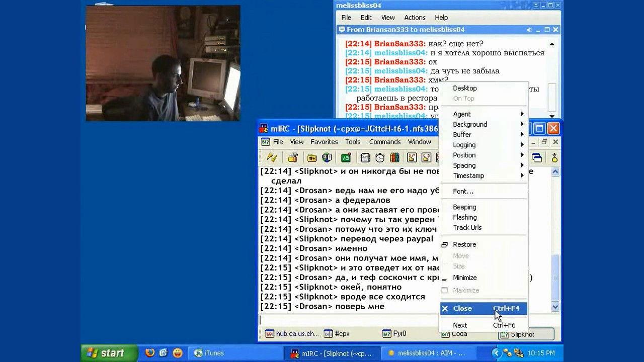Open the Channels folder toolbar icon
Image resolution: width=644 pixels, height=362 pixels.
[312, 158]
